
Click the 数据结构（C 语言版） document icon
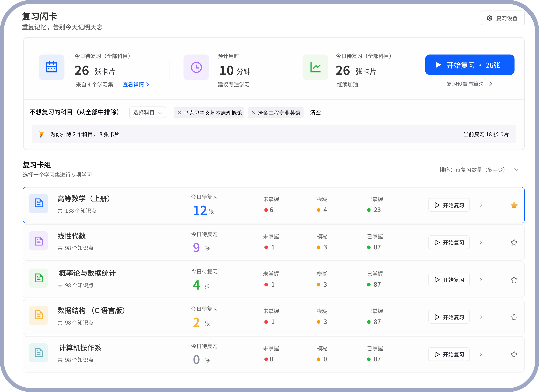[38, 315]
